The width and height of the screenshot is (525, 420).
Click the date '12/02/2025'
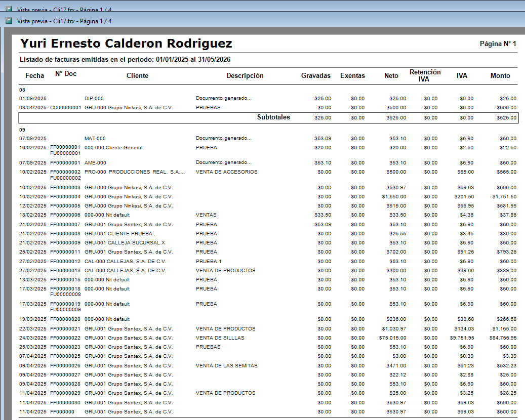[33, 206]
